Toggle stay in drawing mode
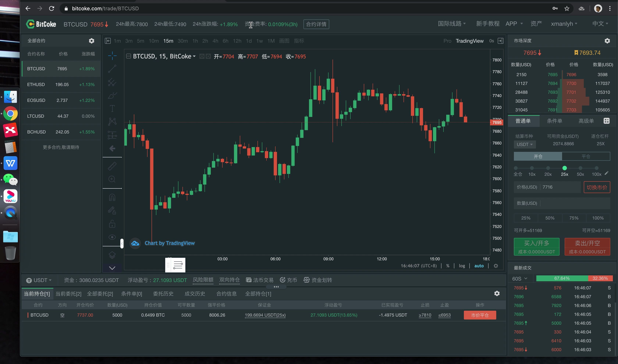618x364 pixels. pos(112,210)
